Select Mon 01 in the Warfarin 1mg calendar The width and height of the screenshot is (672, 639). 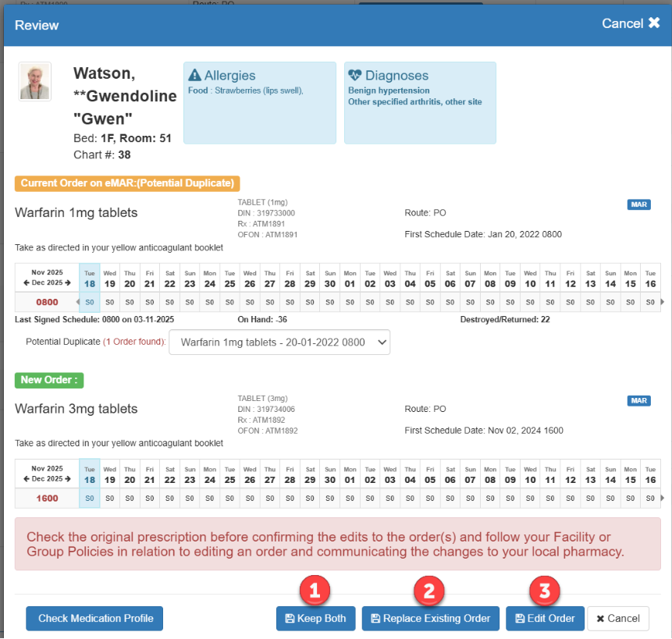pyautogui.click(x=350, y=279)
